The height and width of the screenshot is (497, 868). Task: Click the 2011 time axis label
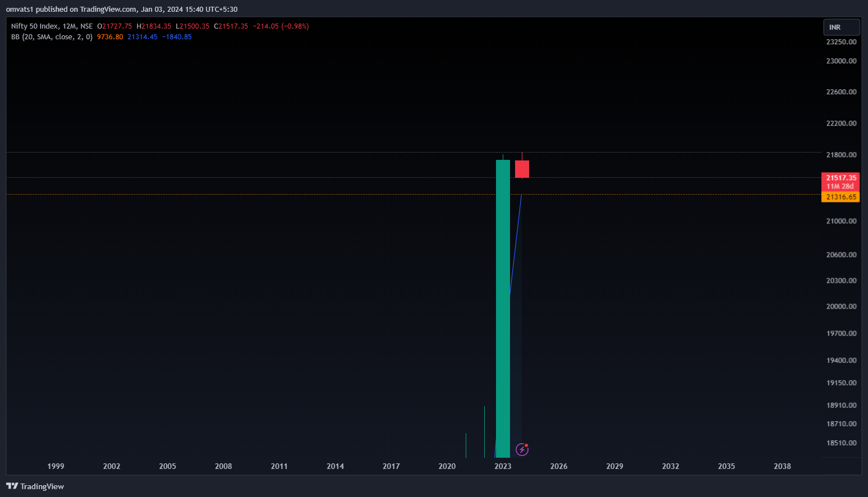(x=279, y=466)
